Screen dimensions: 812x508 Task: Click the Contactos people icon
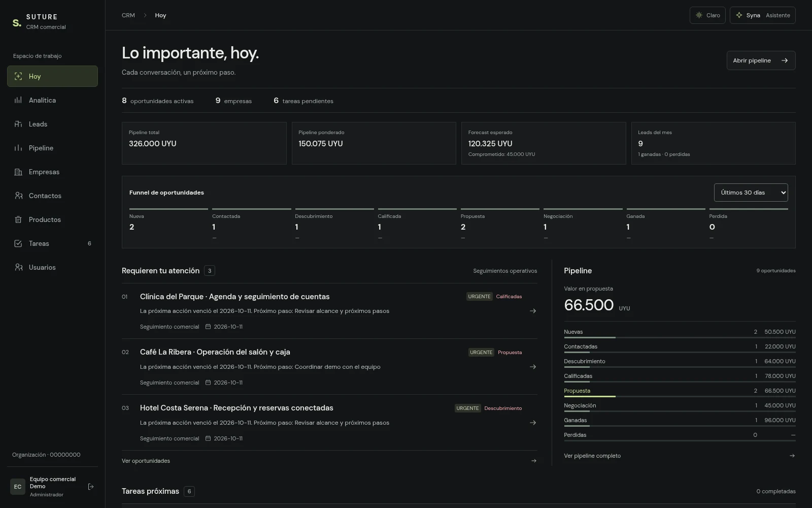pyautogui.click(x=18, y=196)
